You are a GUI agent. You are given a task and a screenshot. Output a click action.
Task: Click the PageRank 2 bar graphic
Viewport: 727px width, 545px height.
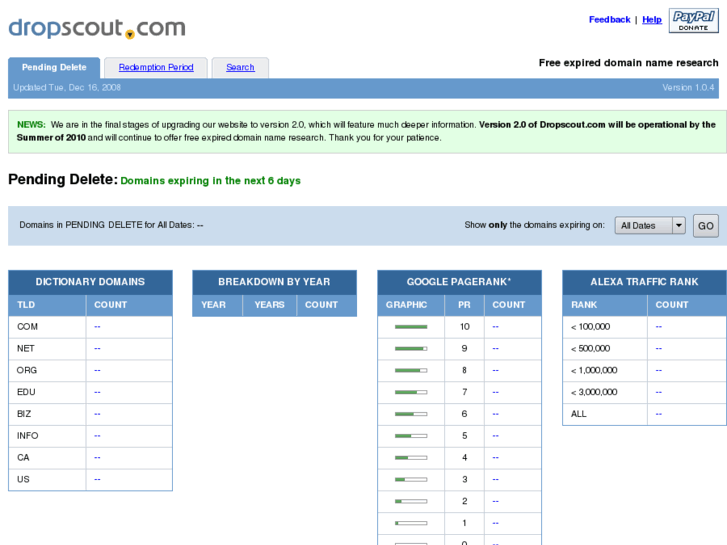[411, 501]
